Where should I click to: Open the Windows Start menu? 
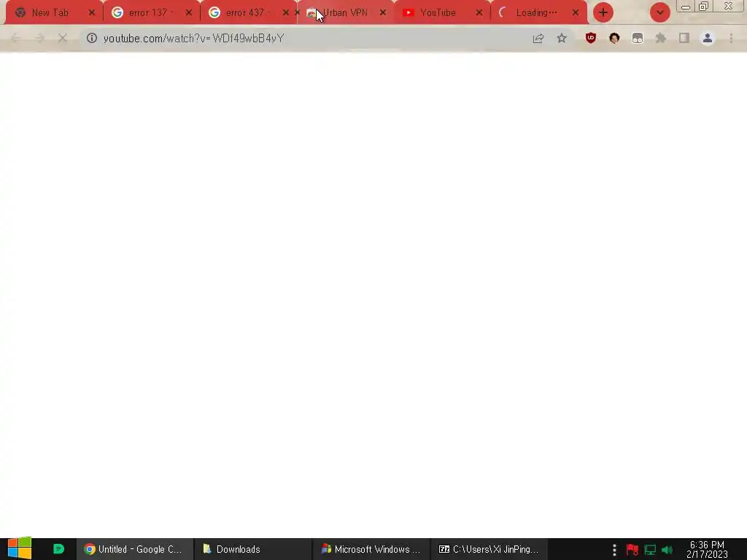click(x=20, y=548)
